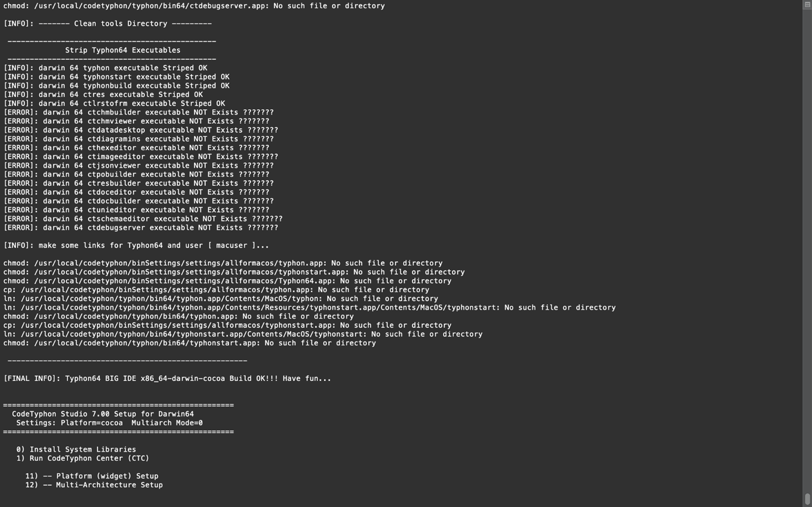812x507 pixels.
Task: Click the split terminal pane icon
Action: pyautogui.click(x=807, y=4)
